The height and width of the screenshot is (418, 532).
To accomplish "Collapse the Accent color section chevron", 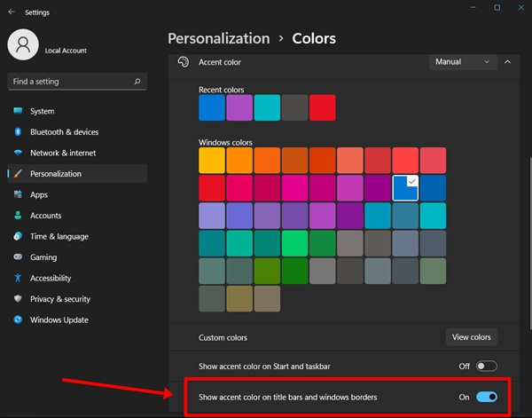I will (x=507, y=62).
